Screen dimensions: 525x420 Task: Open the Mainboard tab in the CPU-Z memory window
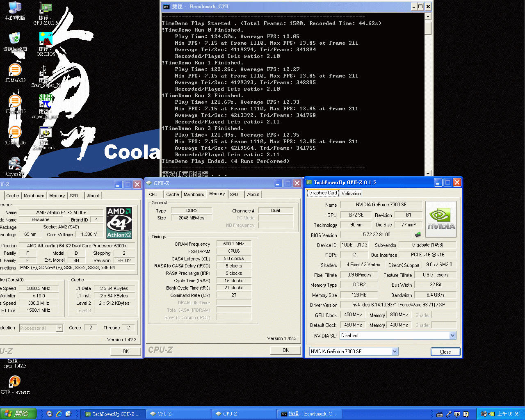point(194,194)
